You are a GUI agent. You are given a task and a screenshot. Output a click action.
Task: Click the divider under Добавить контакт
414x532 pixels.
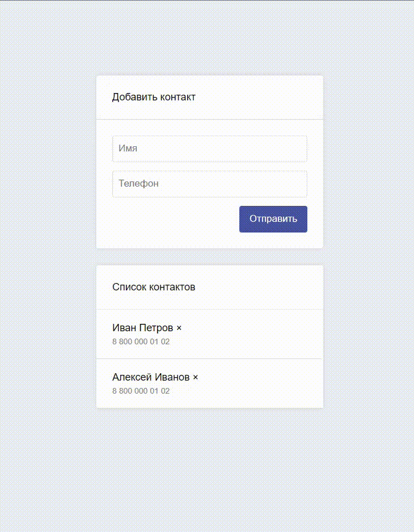[209, 119]
